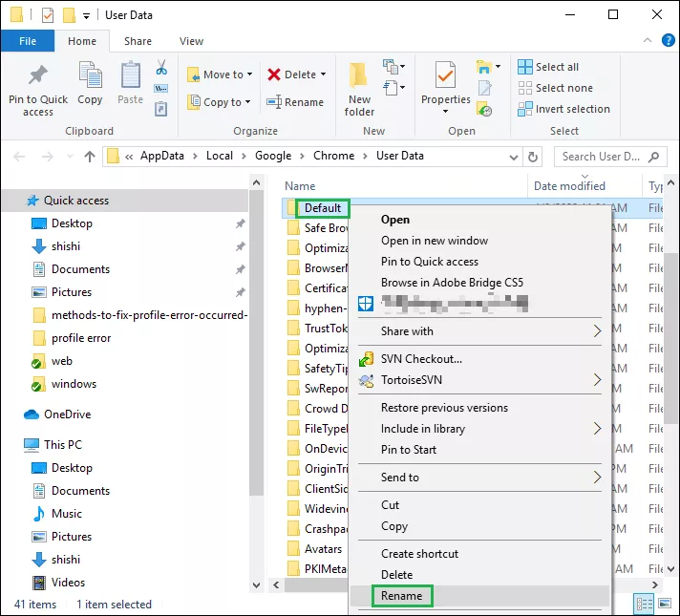Open the Delete options dropdown arrow
The image size is (680, 616).
323,74
